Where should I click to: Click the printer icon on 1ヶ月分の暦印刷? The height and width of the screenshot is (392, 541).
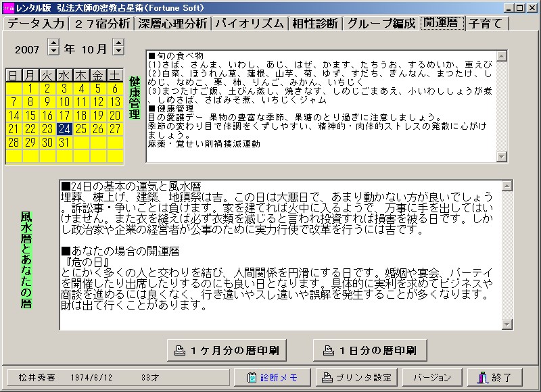coord(180,351)
